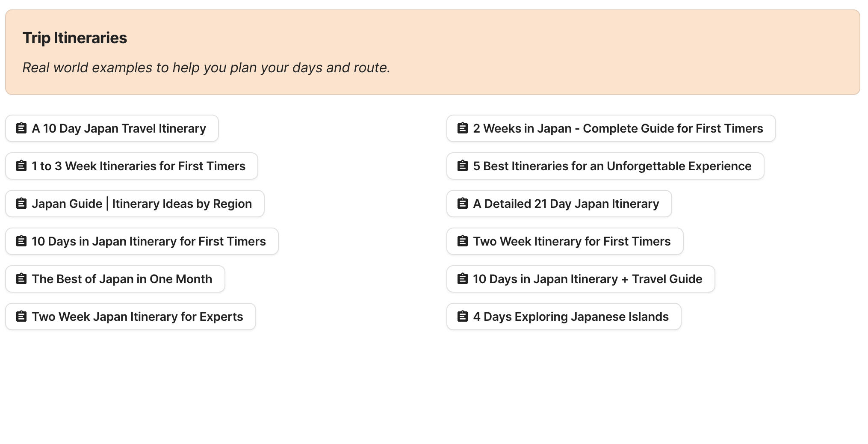Screen dimensions: 868x444
Task: Click the clipboard icon next to The Best of Japan in One Month
Action: (x=21, y=278)
